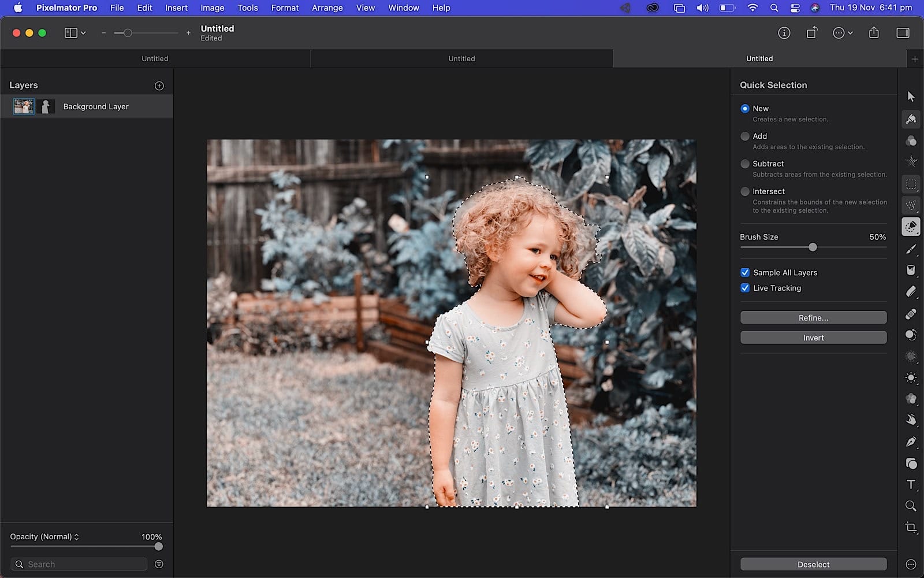Open the Opacity blend mode dropdown

44,537
